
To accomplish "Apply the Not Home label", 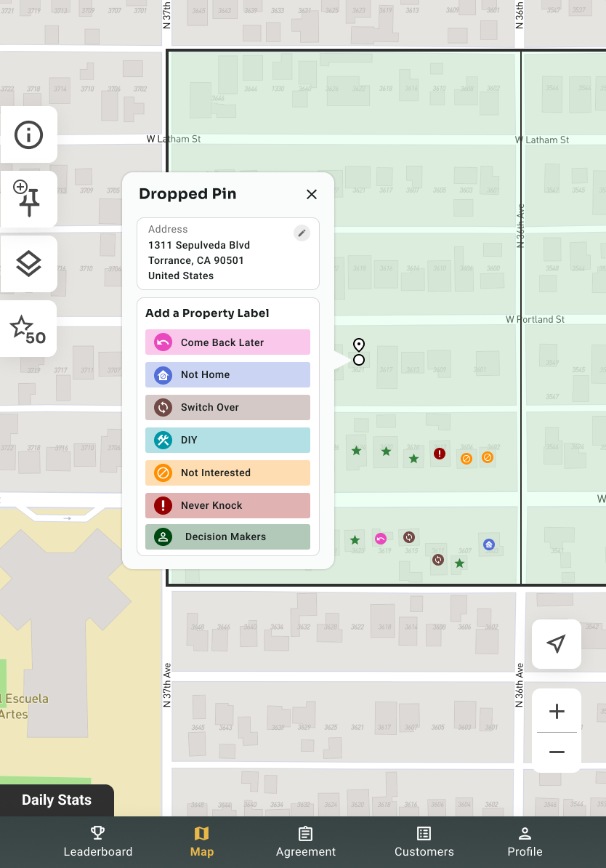I will tap(227, 374).
